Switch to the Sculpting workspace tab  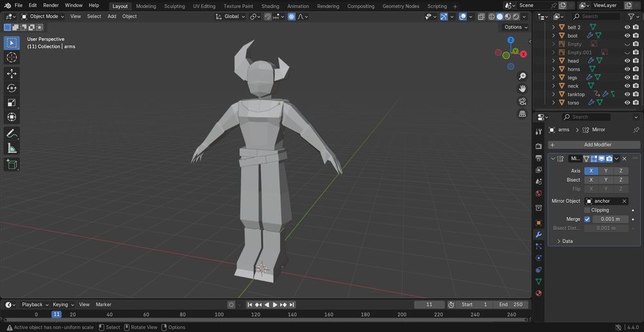(175, 6)
